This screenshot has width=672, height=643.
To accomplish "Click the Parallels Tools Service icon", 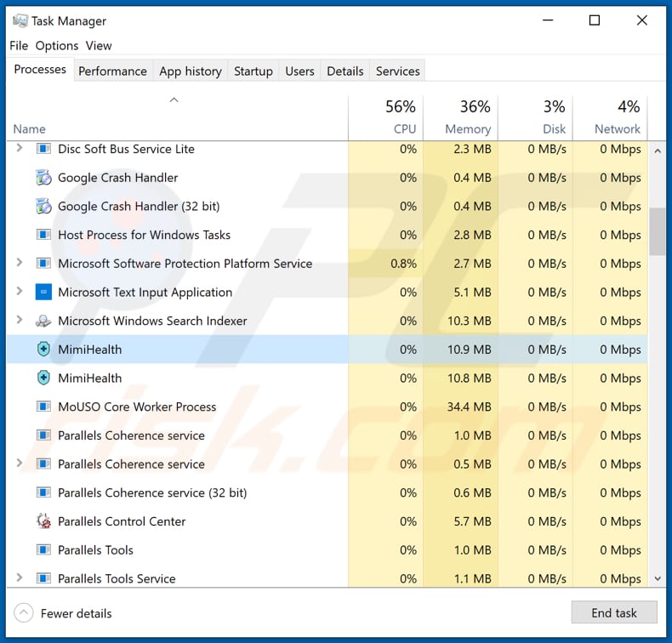I will click(43, 578).
